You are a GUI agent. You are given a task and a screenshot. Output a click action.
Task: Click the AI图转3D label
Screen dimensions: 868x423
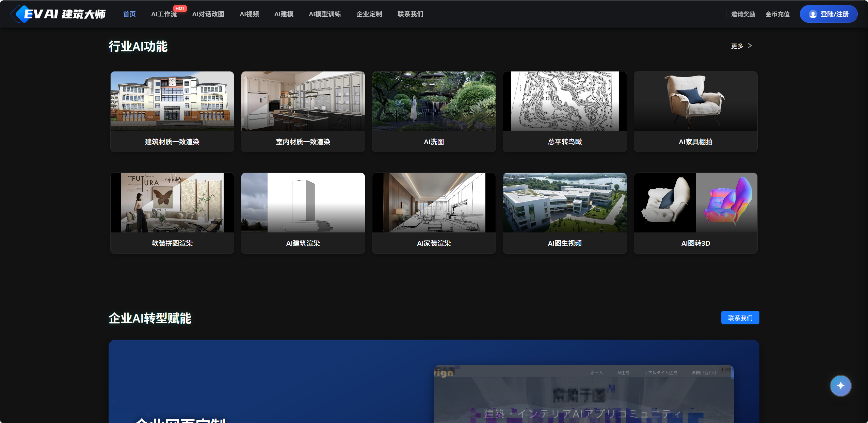click(x=696, y=243)
